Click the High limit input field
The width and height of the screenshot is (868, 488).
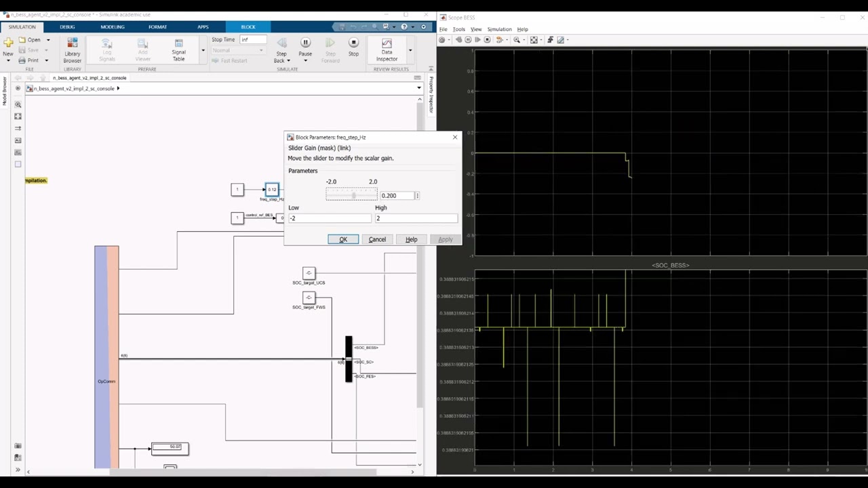point(416,218)
